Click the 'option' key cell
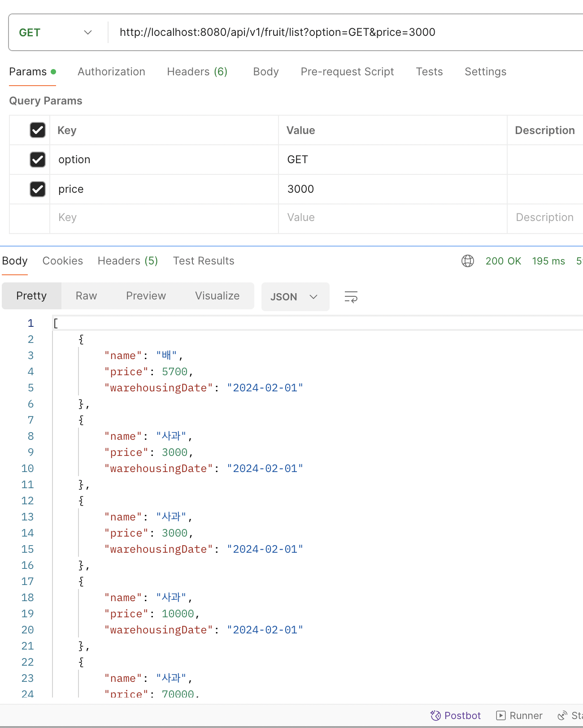Screen dimensions: 583x728 coord(164,160)
